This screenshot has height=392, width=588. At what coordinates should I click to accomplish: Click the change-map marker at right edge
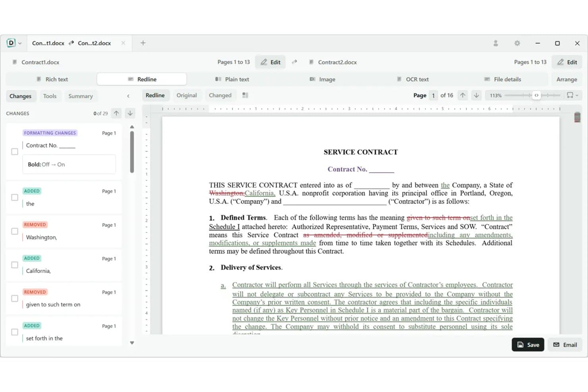coord(577,118)
